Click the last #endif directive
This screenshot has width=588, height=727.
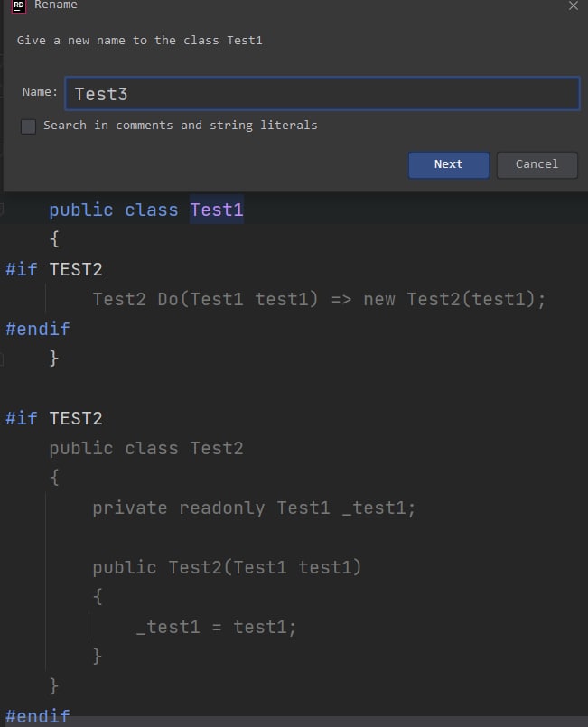click(38, 716)
